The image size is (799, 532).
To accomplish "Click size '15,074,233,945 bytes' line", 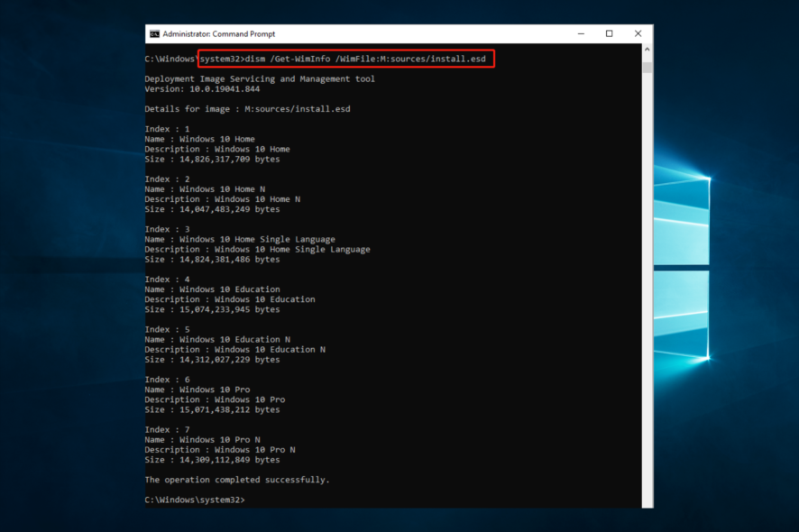I will [x=212, y=309].
